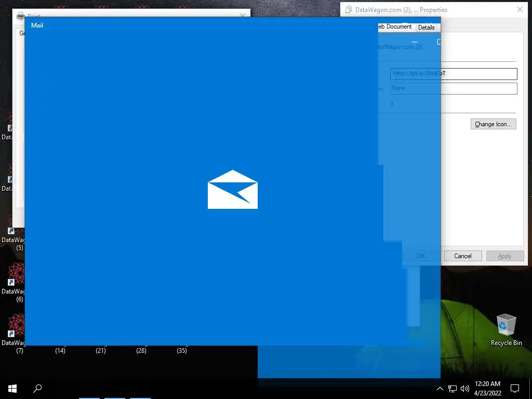This screenshot has width=532, height=399.
Task: Select the Recycle Bin desktop icon
Action: tap(506, 330)
